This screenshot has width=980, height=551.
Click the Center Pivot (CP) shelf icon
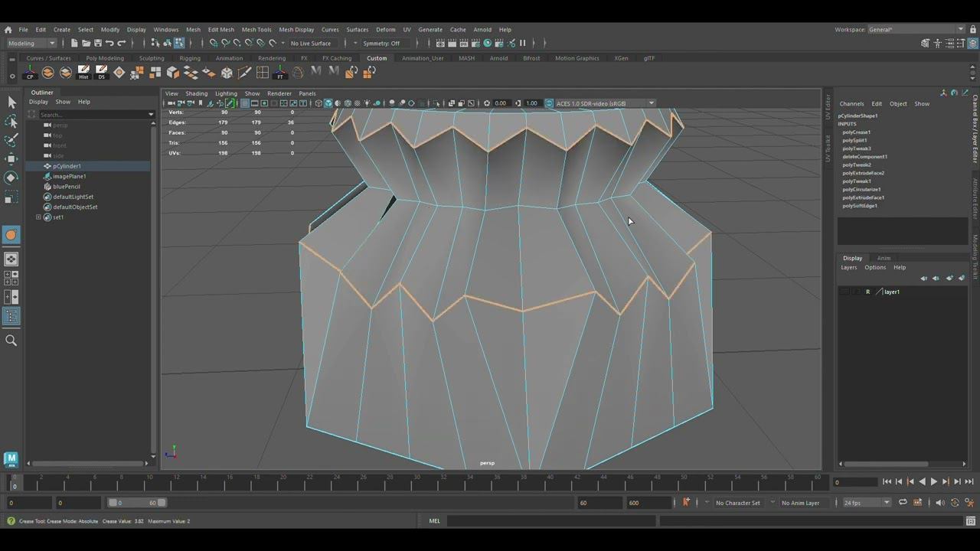[x=31, y=72]
